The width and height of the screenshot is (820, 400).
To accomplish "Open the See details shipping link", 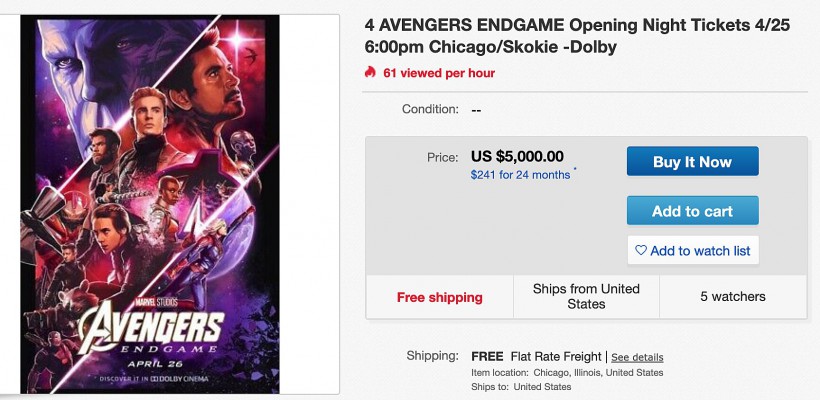I will 637,357.
